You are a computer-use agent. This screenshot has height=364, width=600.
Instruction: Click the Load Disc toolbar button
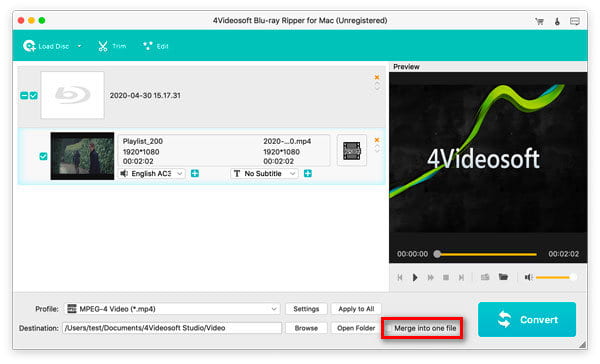46,46
